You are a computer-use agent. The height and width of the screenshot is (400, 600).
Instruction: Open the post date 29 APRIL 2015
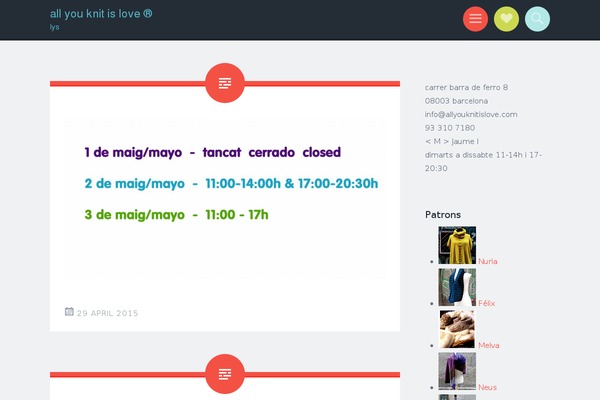108,313
